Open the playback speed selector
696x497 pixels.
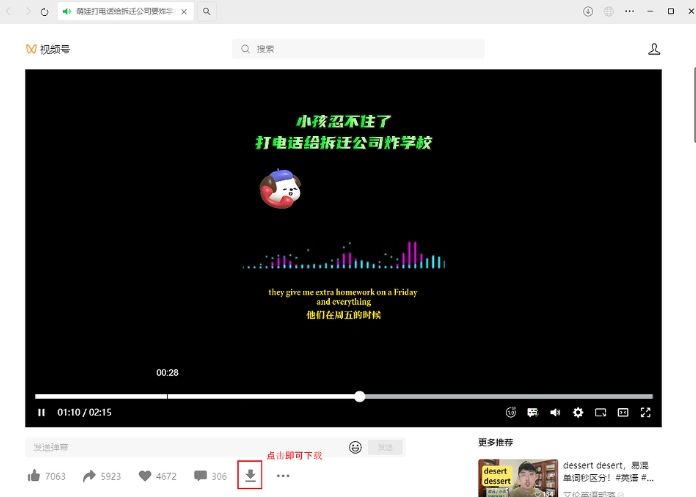(511, 412)
